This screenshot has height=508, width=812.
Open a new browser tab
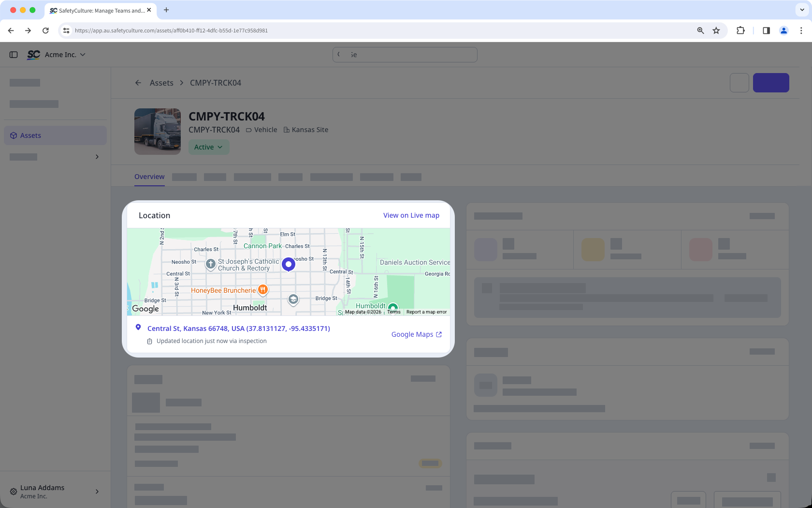pyautogui.click(x=166, y=10)
